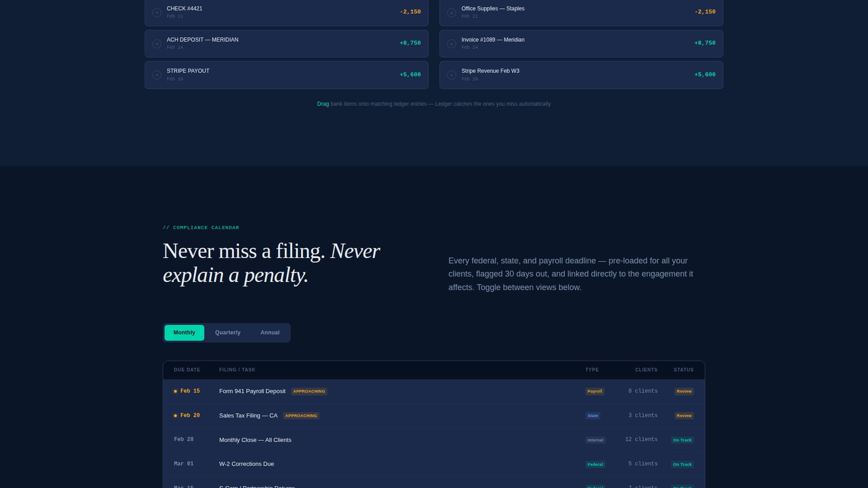
Task: Click the +8,750 amount on the ACH deposit
Action: point(410,43)
